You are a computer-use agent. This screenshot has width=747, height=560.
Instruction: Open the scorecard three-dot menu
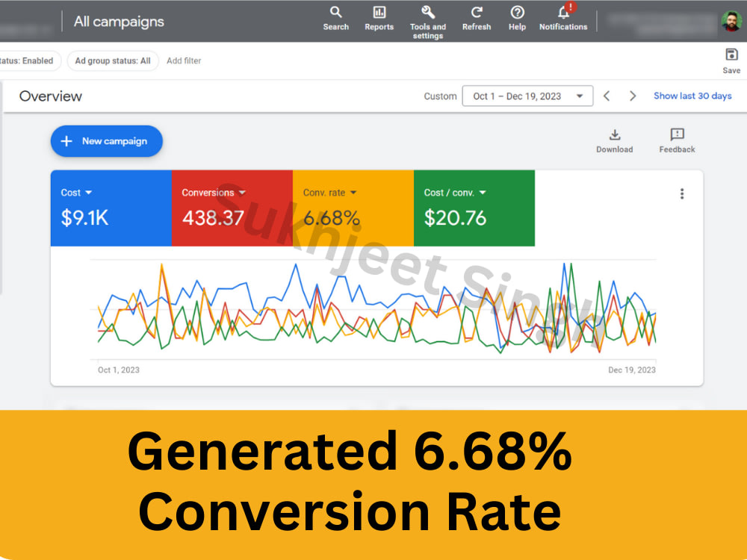[x=682, y=194]
